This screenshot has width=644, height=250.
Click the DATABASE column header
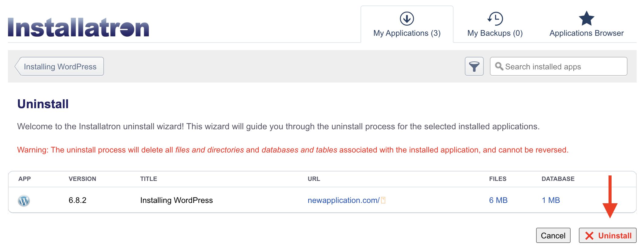[558, 179]
